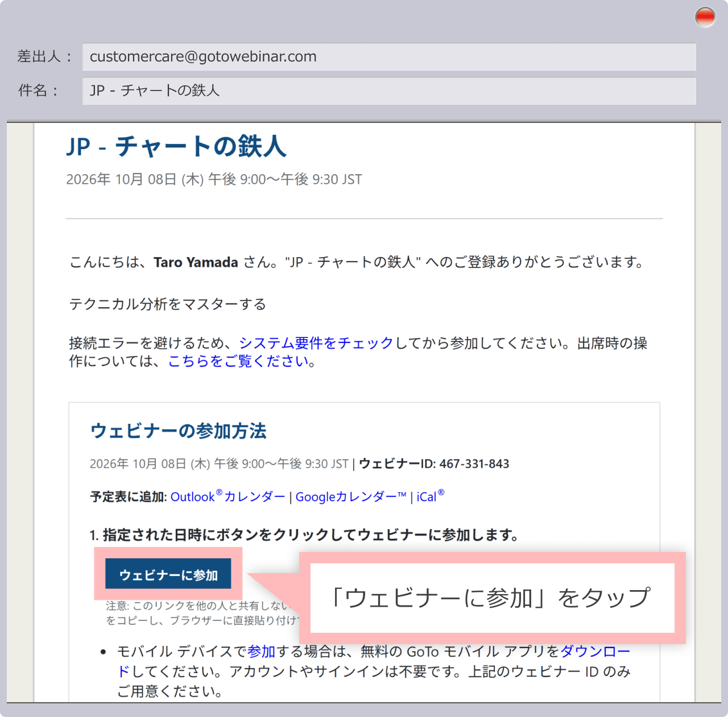This screenshot has height=717, width=728.
Task: Open the システム要件をチェック link
Action: [316, 343]
